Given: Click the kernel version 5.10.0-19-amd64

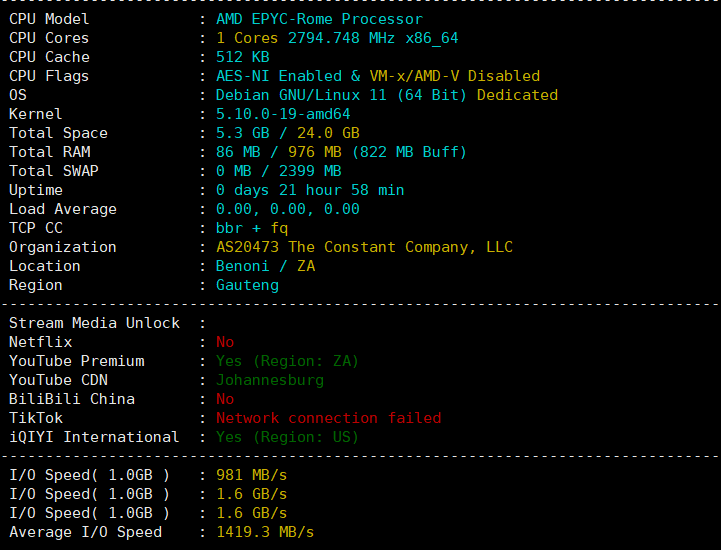Looking at the screenshot, I should click(283, 114).
